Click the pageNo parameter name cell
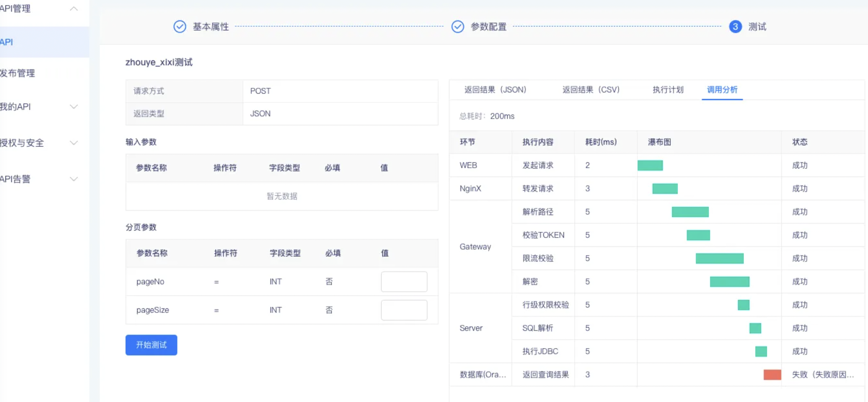The image size is (868, 402). (150, 282)
